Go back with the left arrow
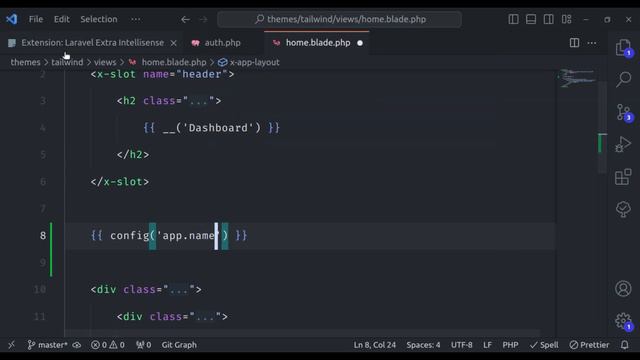The height and width of the screenshot is (360, 640). pos(185,19)
